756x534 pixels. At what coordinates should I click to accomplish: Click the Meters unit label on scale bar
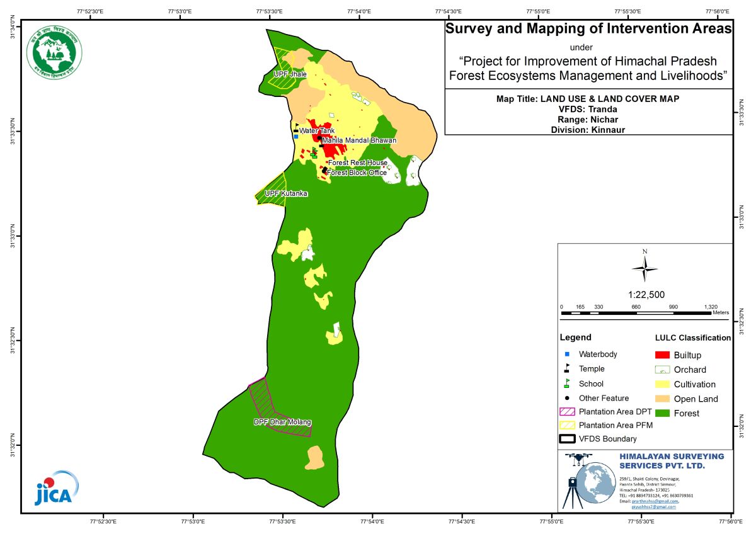pyautogui.click(x=721, y=313)
